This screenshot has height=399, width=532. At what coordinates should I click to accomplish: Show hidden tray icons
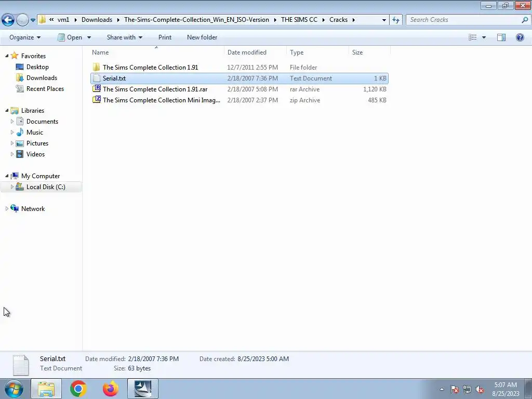pyautogui.click(x=442, y=389)
